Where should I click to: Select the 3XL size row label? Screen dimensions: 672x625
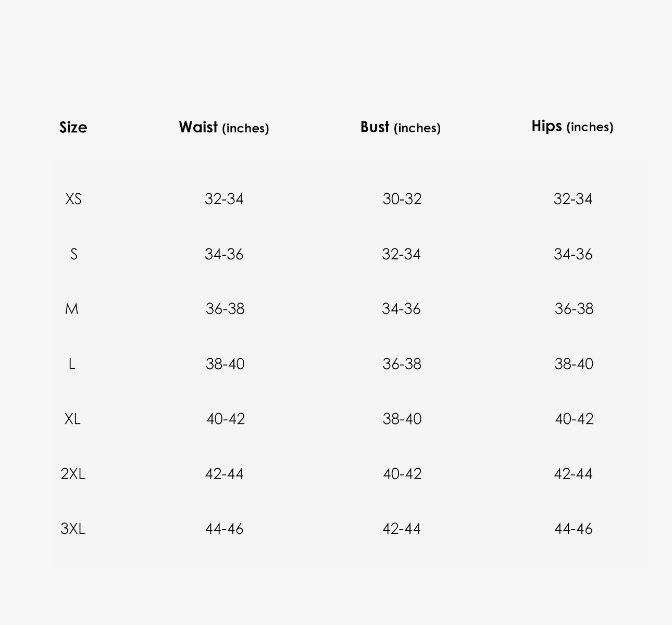73,529
